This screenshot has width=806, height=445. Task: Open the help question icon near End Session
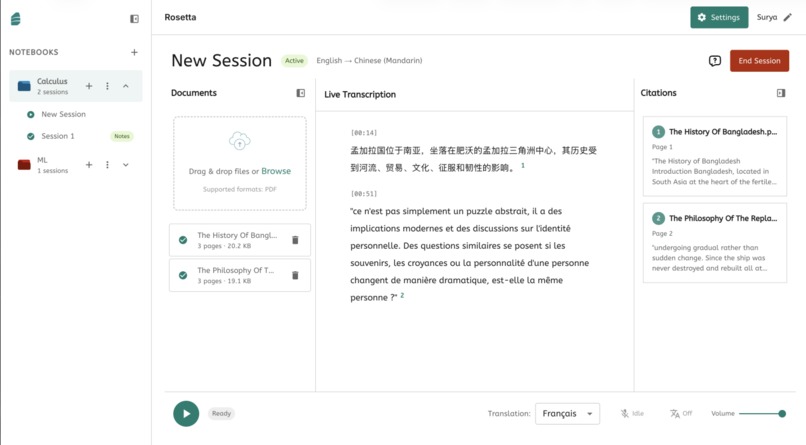pos(715,61)
